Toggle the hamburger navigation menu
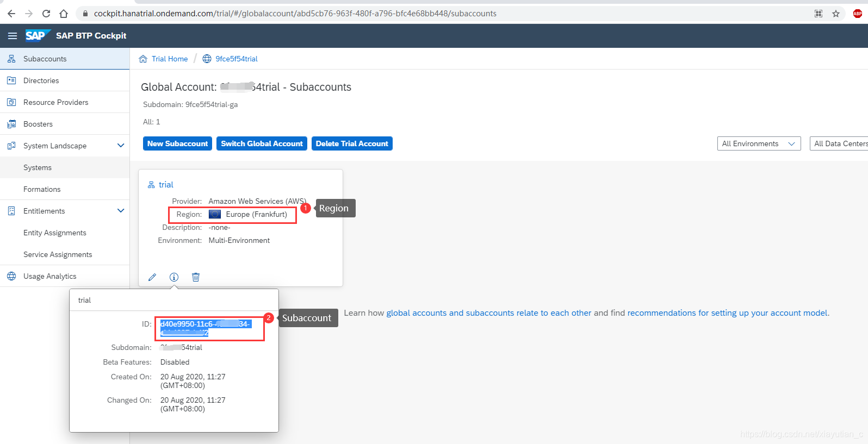The height and width of the screenshot is (444, 868). pos(12,36)
